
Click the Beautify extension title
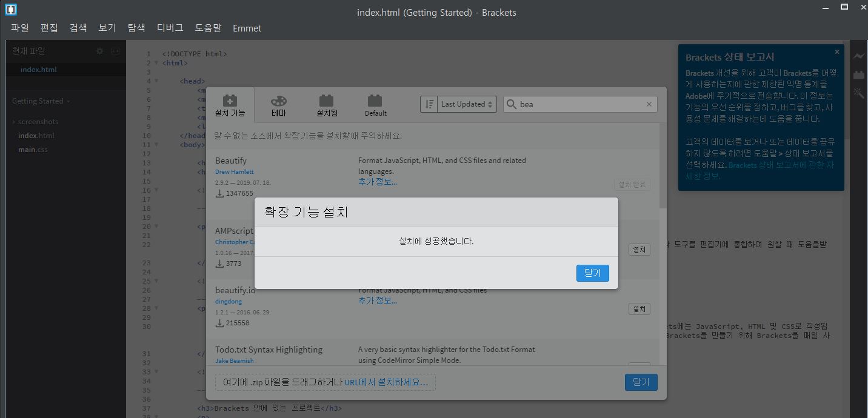click(231, 161)
